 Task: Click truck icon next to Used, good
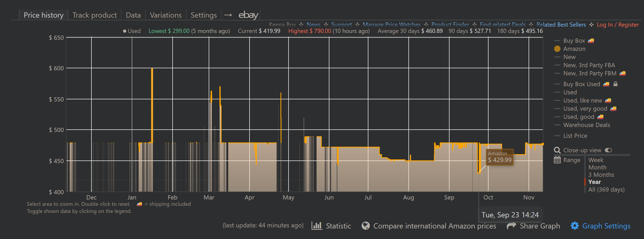[601, 117]
